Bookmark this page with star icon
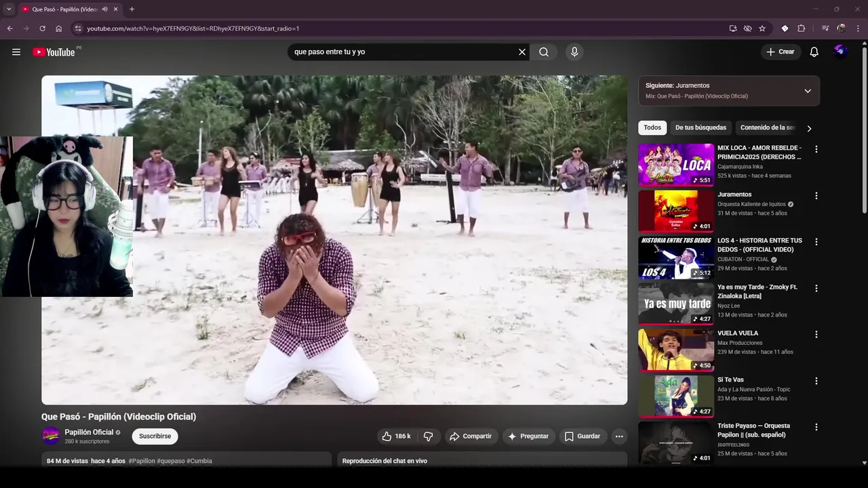 click(x=762, y=28)
